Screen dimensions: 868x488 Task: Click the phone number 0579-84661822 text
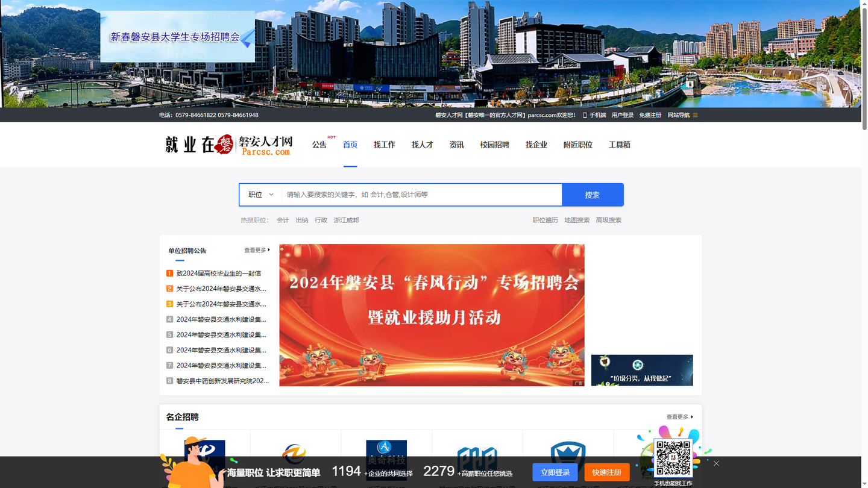click(x=195, y=115)
